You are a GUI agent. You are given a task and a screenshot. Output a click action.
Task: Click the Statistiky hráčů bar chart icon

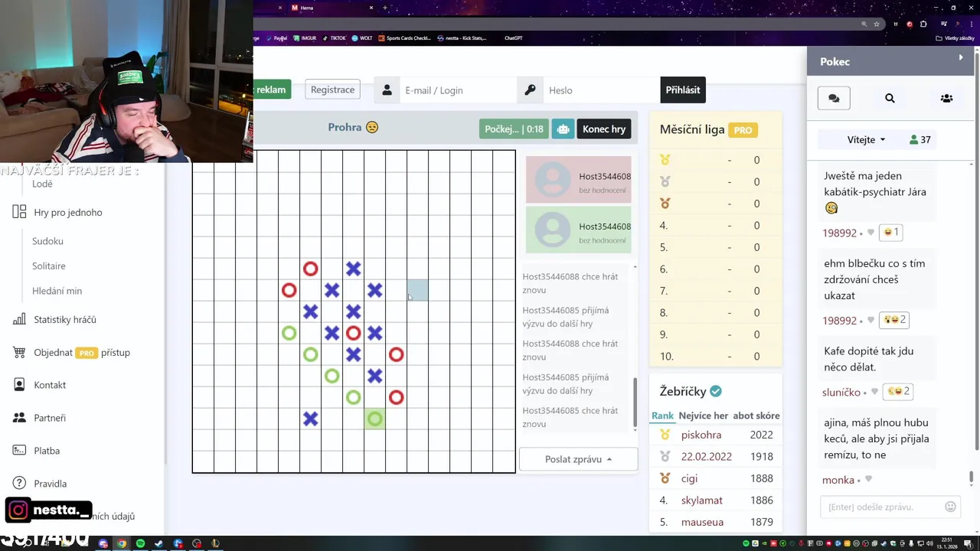(19, 319)
